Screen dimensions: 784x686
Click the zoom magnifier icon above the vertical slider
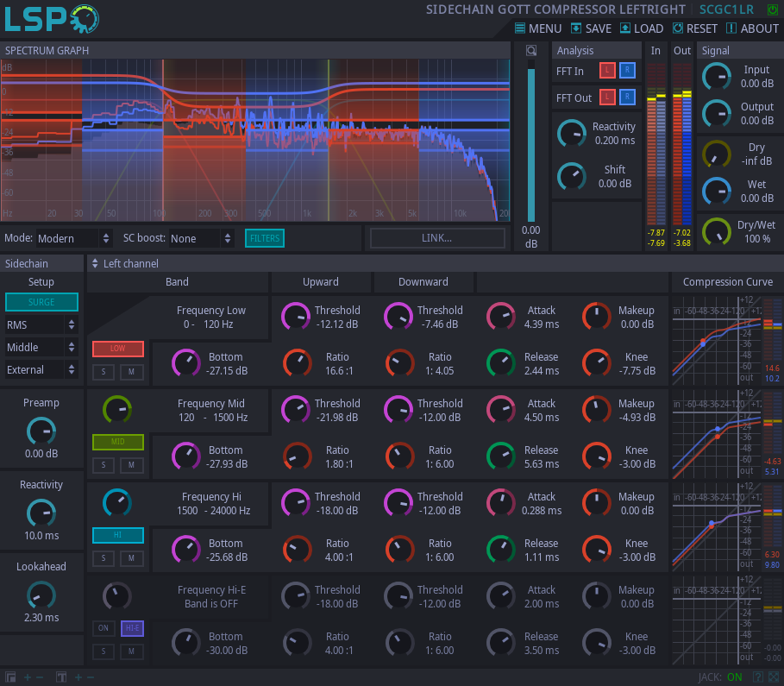531,51
